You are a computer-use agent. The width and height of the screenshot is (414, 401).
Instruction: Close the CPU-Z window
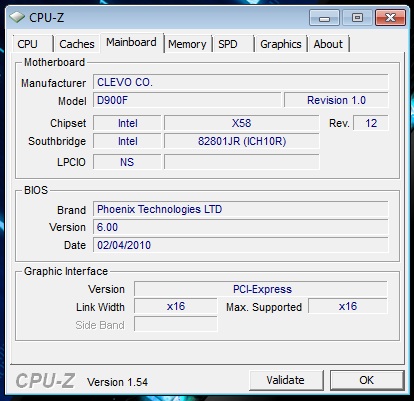click(x=390, y=17)
